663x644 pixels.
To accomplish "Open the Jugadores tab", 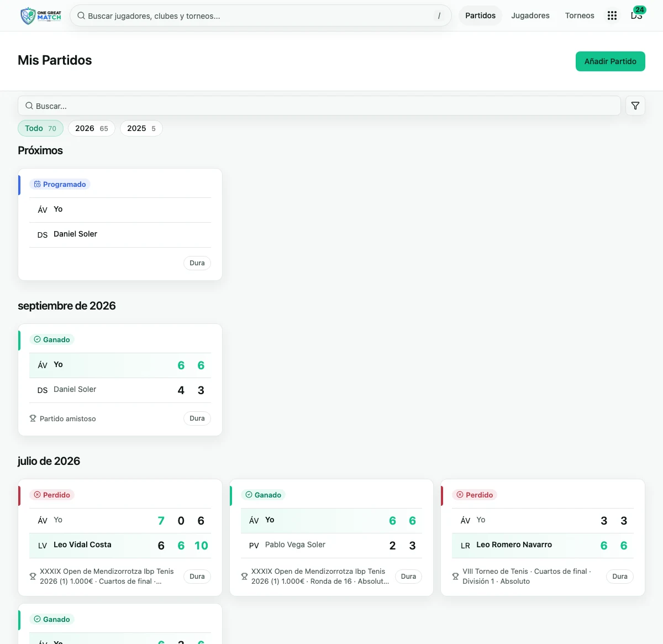I will [530, 15].
